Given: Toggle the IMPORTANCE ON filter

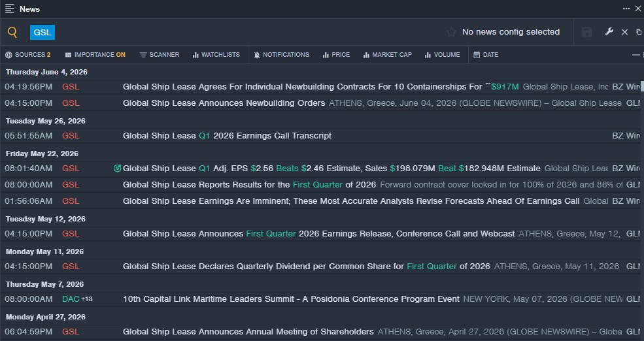Looking at the screenshot, I should tap(95, 55).
